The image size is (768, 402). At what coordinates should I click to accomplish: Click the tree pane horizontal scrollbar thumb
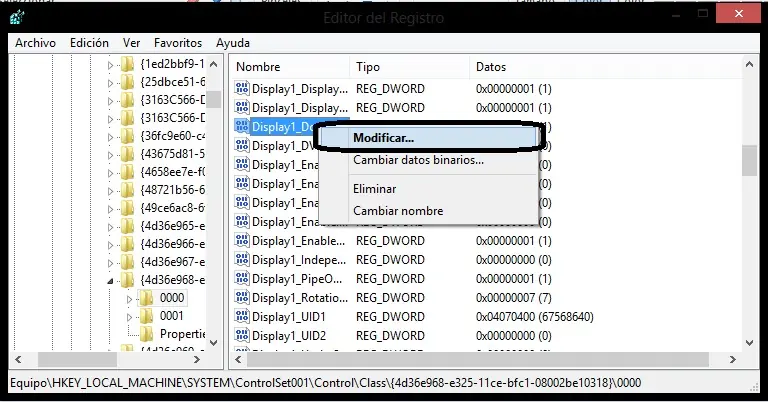tap(77, 359)
